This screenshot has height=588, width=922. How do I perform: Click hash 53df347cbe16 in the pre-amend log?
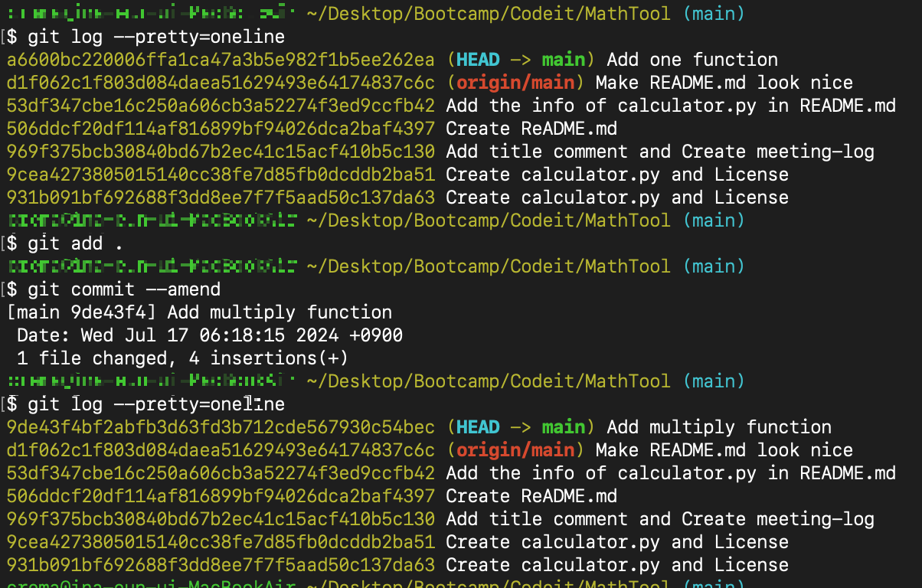coord(221,106)
